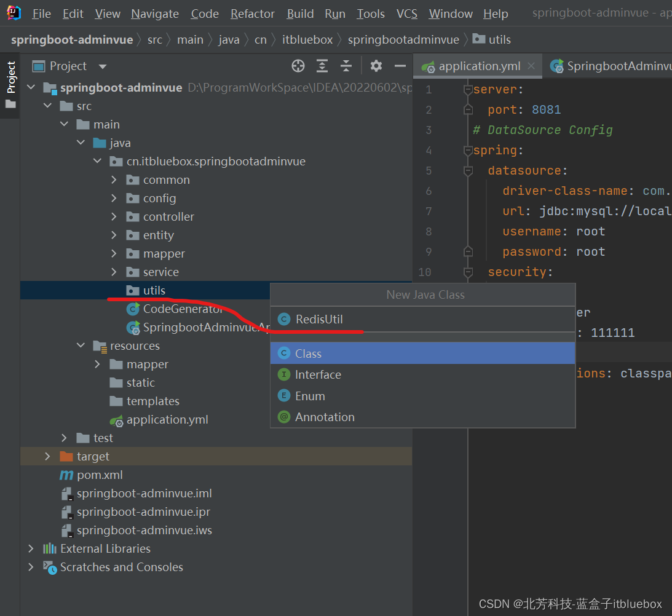Click the Interface type icon in popup
This screenshot has width=672, height=616.
click(x=283, y=374)
